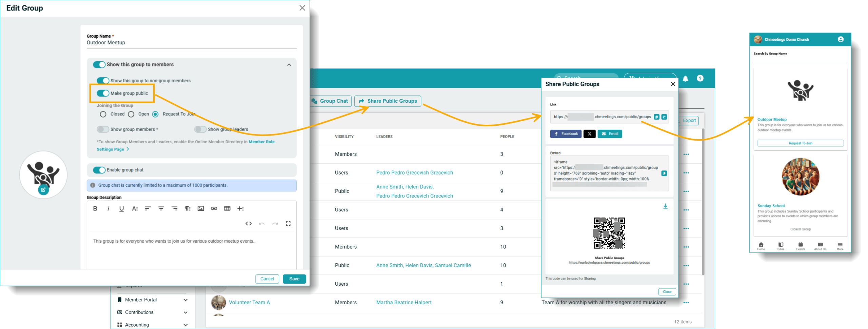Click the Group Name input field
Screen dimensions: 868x329
[x=192, y=43]
